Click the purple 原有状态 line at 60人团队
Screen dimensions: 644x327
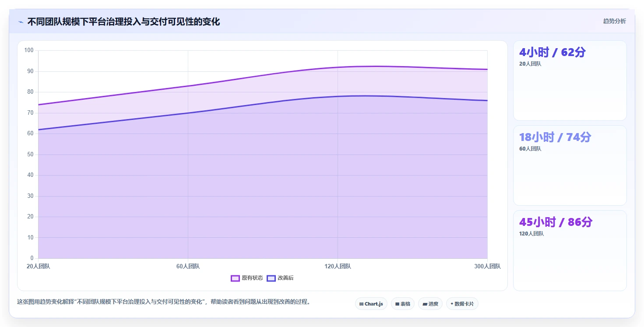[x=188, y=86]
